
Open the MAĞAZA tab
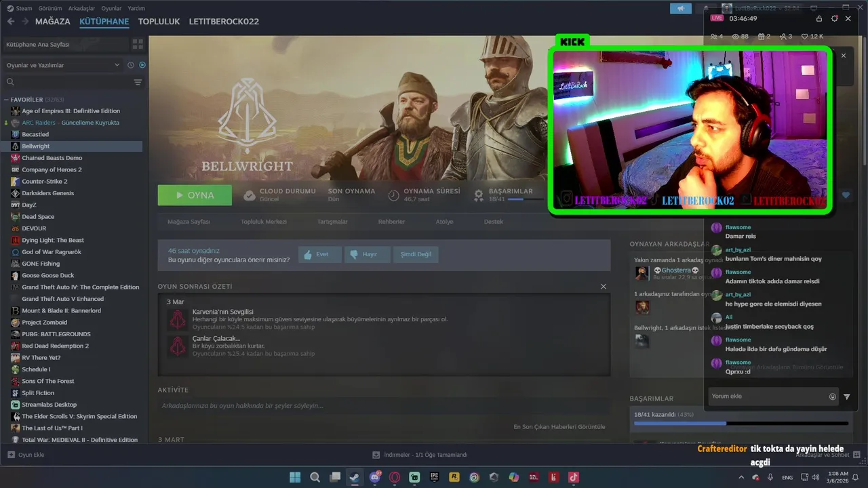[53, 22]
